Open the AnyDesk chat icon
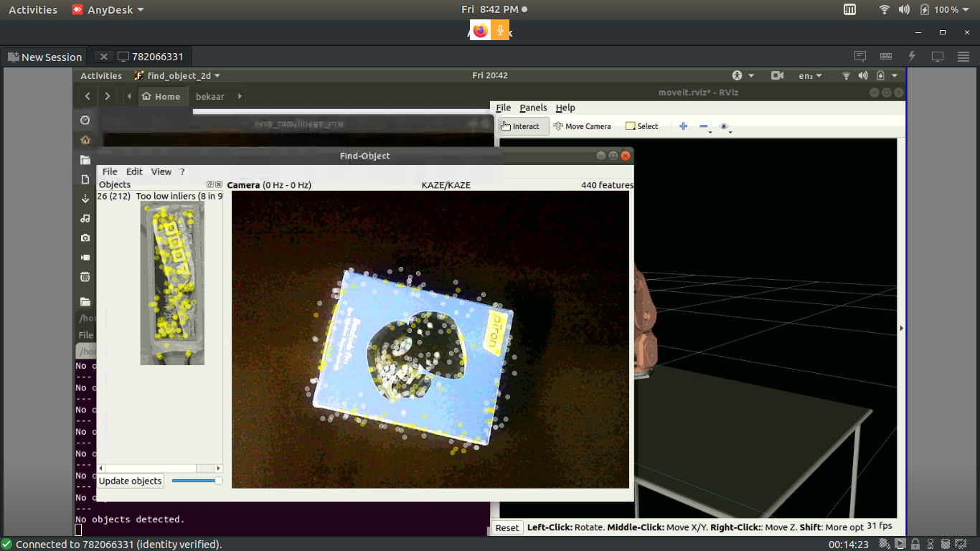This screenshot has width=980, height=551. point(860,57)
